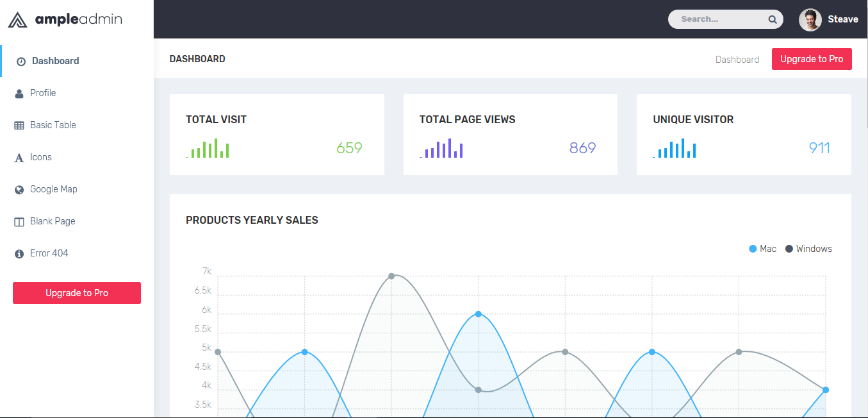
Task: Open Blank Page from the sidebar
Action: point(77,221)
